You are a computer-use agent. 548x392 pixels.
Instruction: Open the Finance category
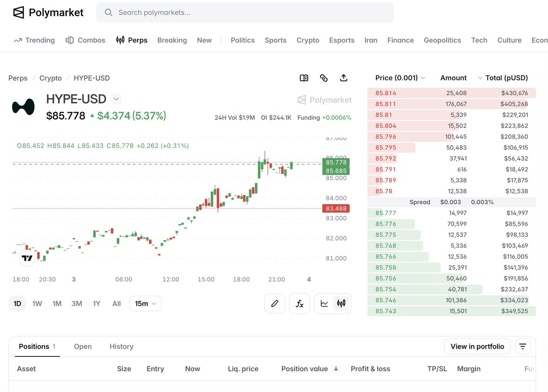(x=400, y=40)
